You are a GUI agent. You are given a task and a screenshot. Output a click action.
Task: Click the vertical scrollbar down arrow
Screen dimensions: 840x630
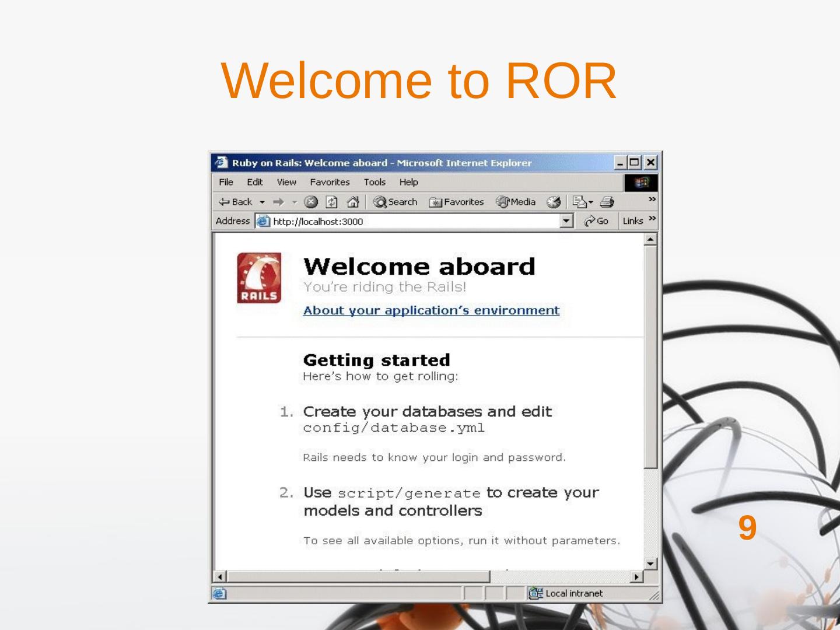(x=650, y=563)
